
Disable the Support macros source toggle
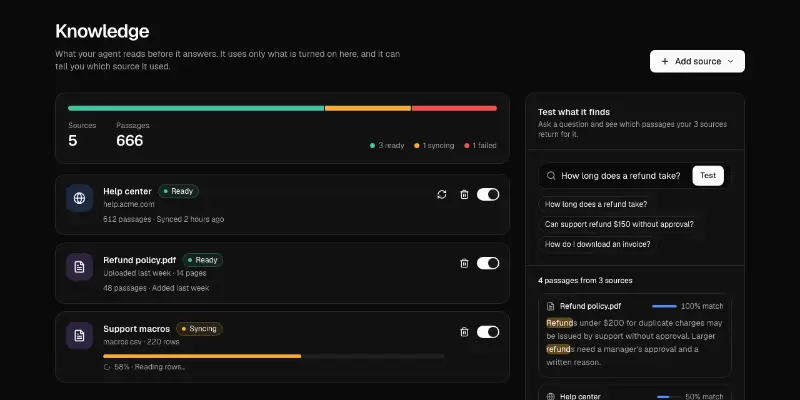point(488,332)
